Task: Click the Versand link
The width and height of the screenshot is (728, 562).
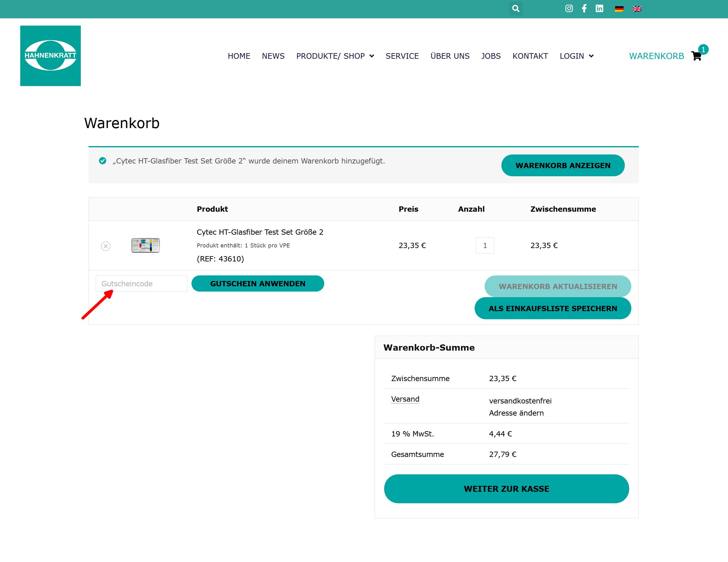Action: click(405, 399)
